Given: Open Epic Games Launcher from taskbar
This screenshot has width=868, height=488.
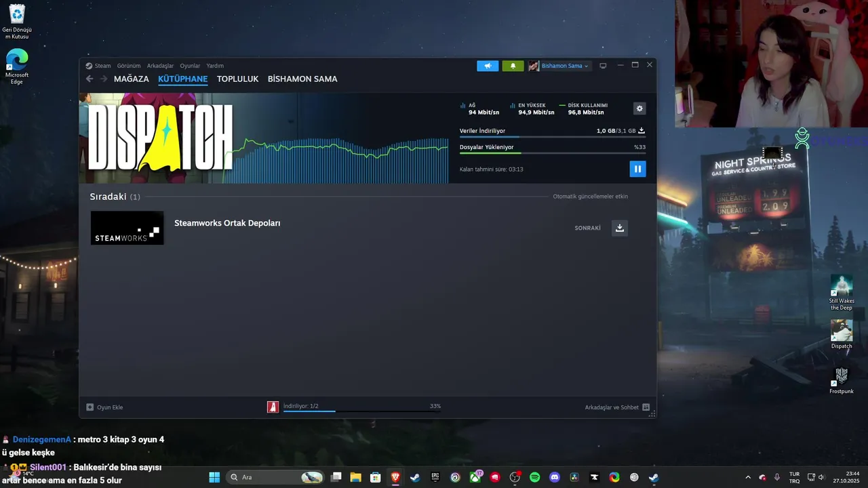Looking at the screenshot, I should point(435,477).
